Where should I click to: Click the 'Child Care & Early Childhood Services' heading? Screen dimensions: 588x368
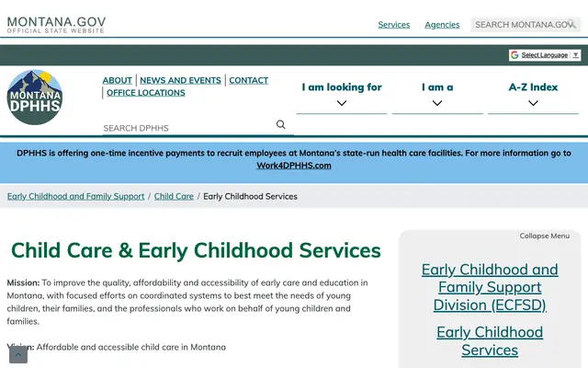coord(196,250)
